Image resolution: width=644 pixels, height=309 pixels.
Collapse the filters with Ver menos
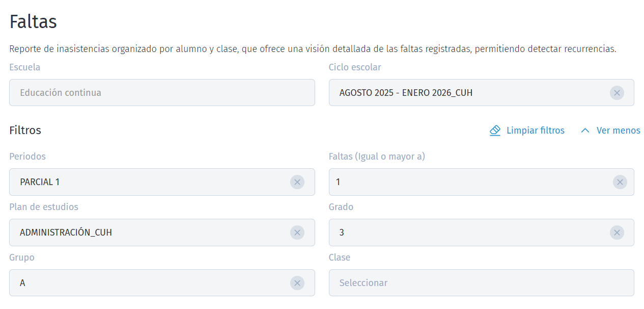pos(618,131)
